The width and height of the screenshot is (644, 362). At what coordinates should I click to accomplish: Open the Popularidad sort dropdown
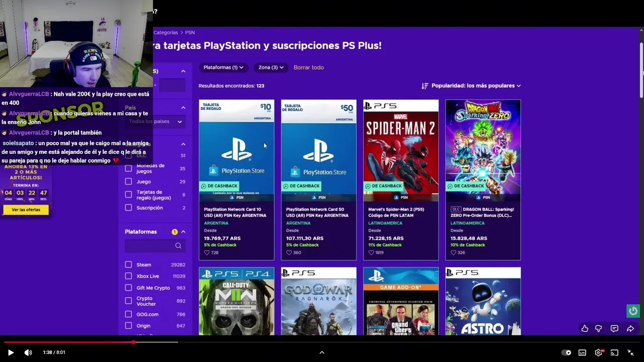[476, 85]
